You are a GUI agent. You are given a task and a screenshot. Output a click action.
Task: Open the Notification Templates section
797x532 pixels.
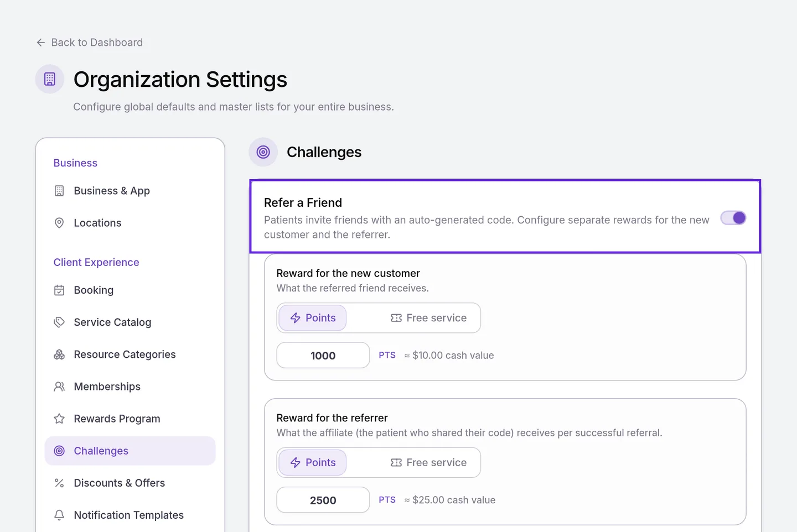click(130, 515)
